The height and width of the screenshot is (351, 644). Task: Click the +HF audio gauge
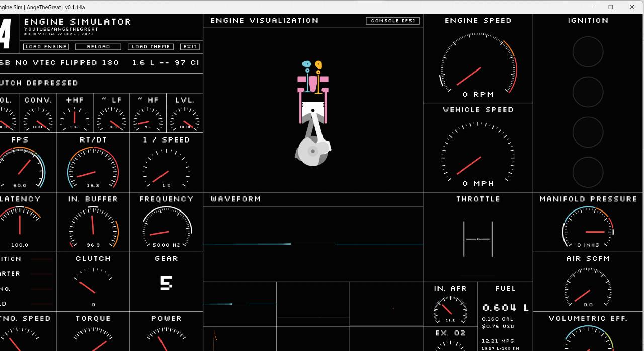click(x=75, y=118)
